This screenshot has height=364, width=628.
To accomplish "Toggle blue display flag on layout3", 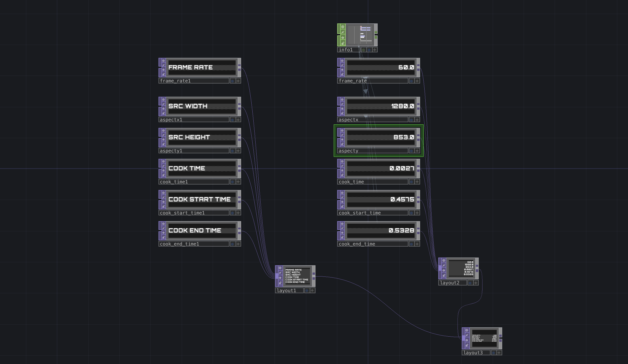I will (493, 353).
